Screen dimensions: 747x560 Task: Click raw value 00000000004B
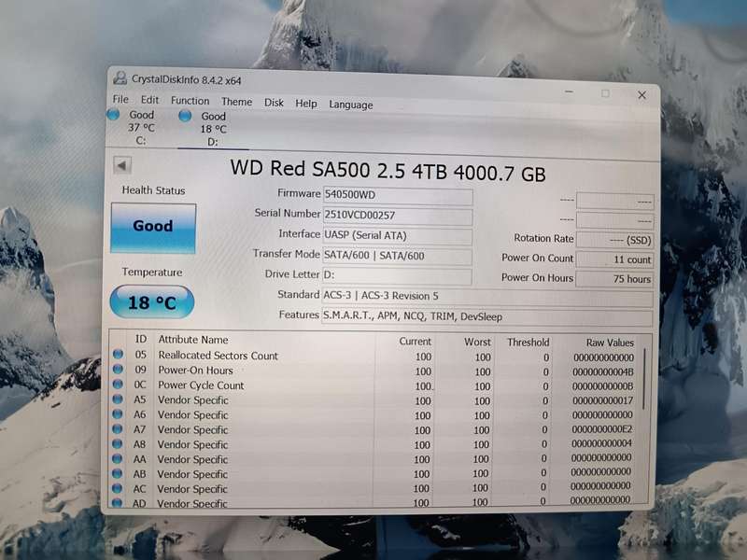(603, 371)
